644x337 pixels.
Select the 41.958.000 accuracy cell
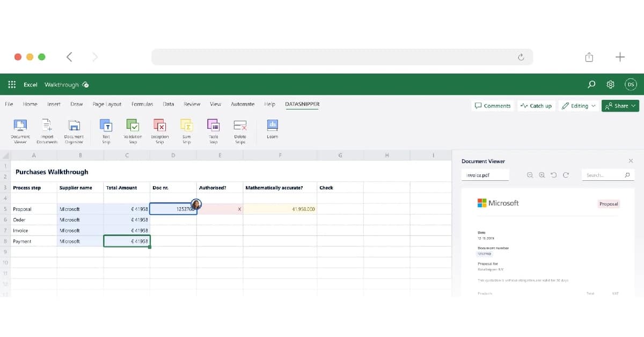(280, 209)
